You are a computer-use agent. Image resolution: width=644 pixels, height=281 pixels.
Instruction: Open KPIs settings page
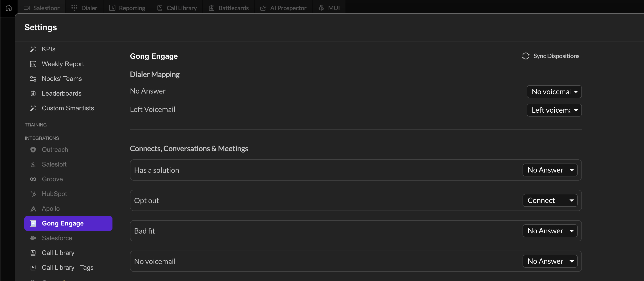[69, 49]
